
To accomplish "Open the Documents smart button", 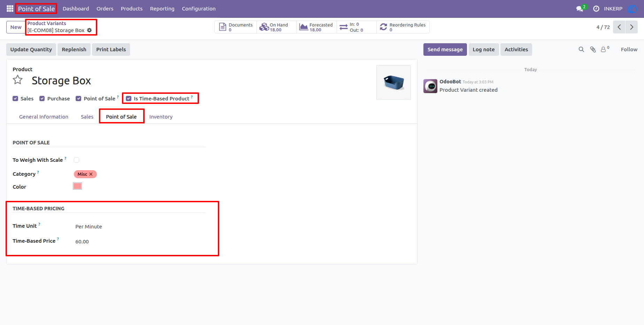I will tap(236, 27).
